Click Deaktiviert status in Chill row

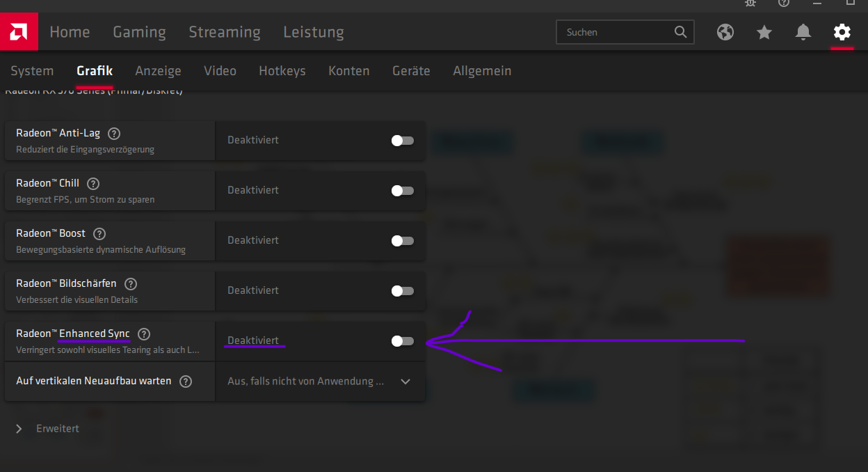[x=253, y=190]
